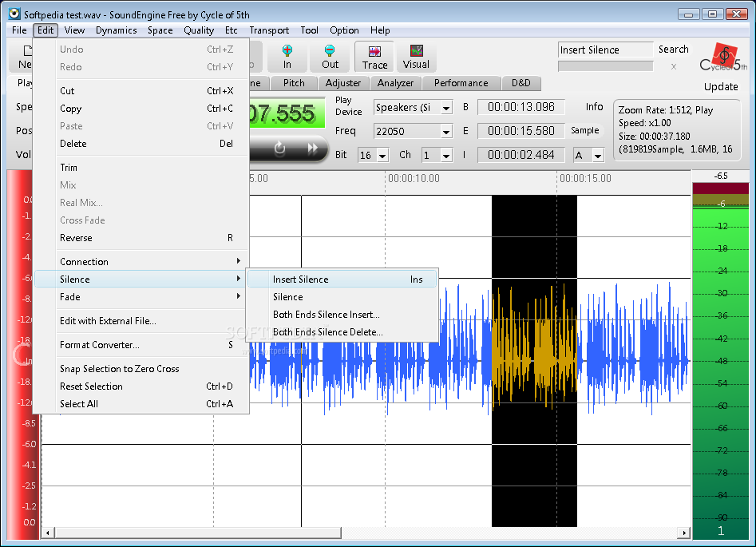The image size is (756, 547).
Task: Expand the Play Device dropdown
Action: 446,108
